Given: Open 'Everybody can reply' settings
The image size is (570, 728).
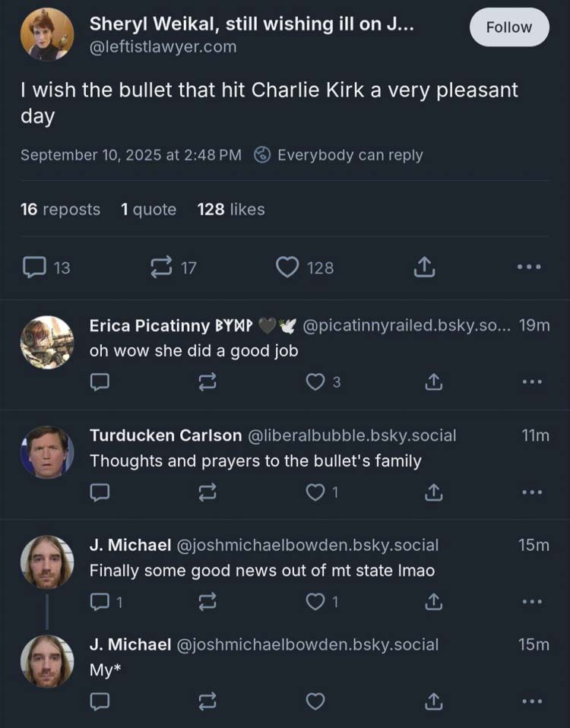Looking at the screenshot, I should [339, 155].
